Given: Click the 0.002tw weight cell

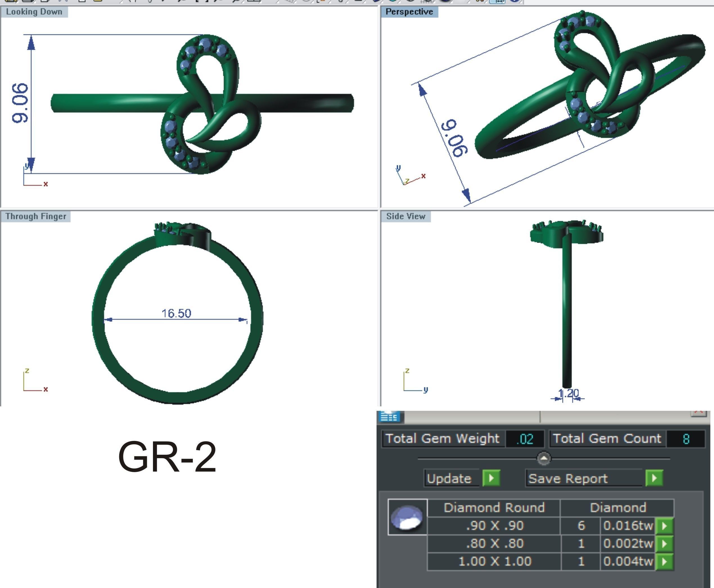Looking at the screenshot, I should click(x=628, y=544).
